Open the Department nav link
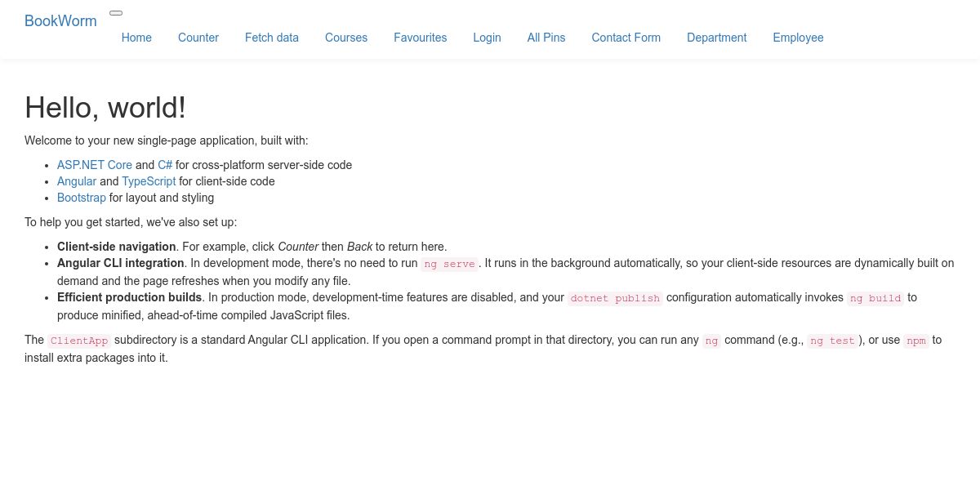980x490 pixels. [716, 38]
